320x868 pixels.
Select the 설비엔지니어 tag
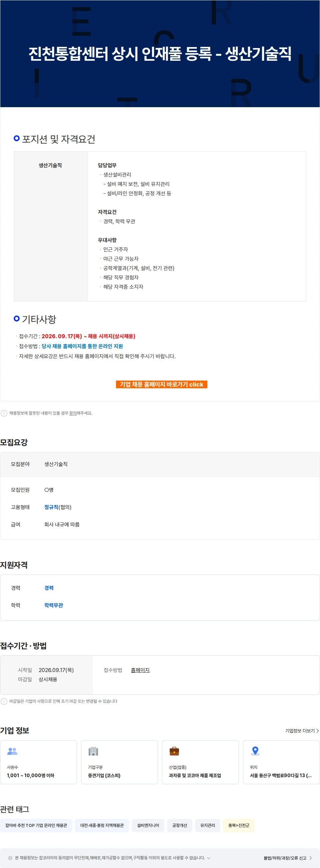click(148, 826)
